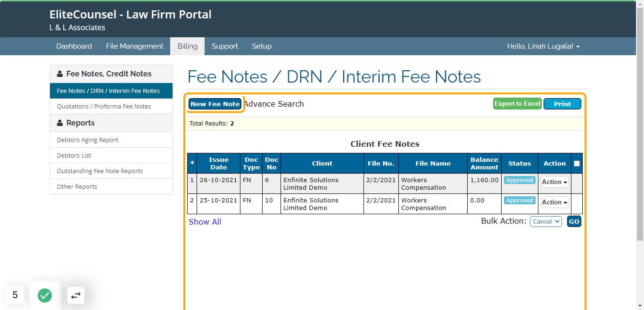
Task: Click the Balance Amount column header
Action: point(484,164)
